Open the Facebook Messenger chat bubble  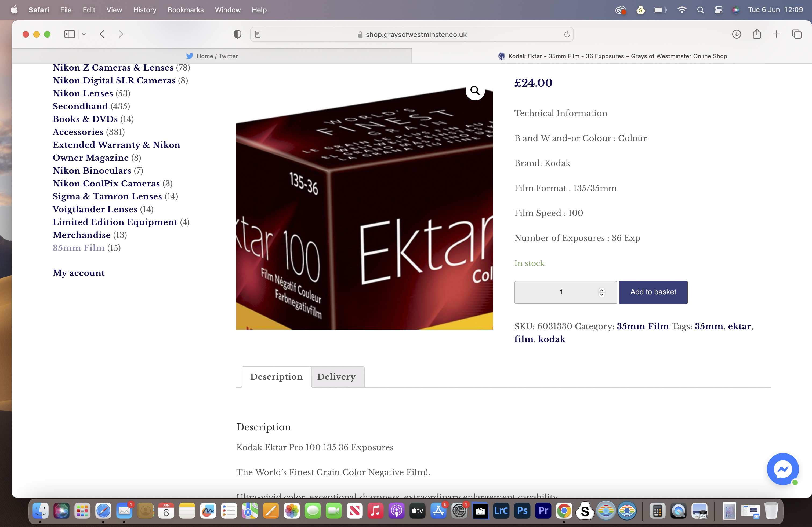point(783,469)
